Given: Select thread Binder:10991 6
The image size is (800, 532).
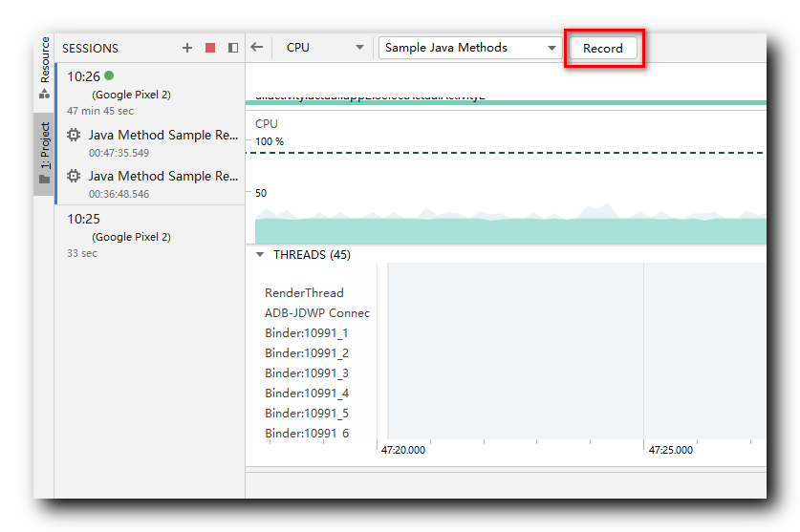Looking at the screenshot, I should (307, 433).
